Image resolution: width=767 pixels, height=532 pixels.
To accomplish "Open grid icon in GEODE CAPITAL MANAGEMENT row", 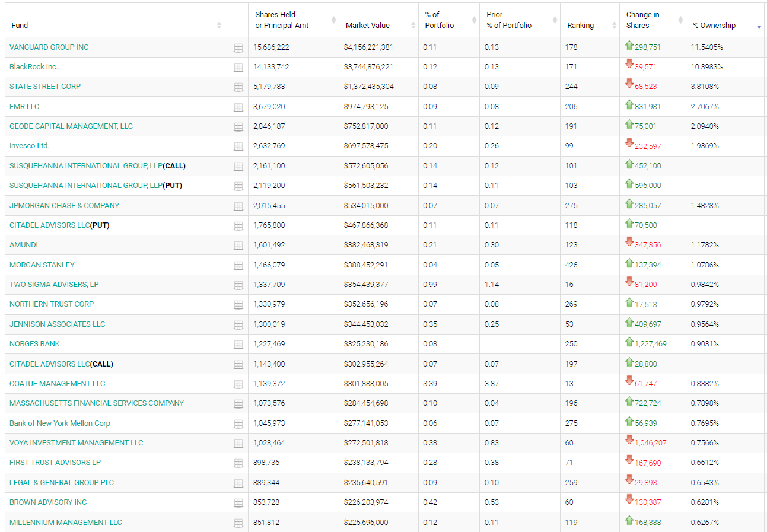I will coord(238,127).
